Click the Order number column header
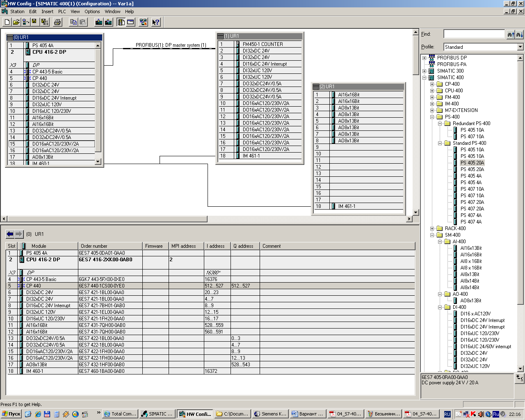 (x=110, y=246)
